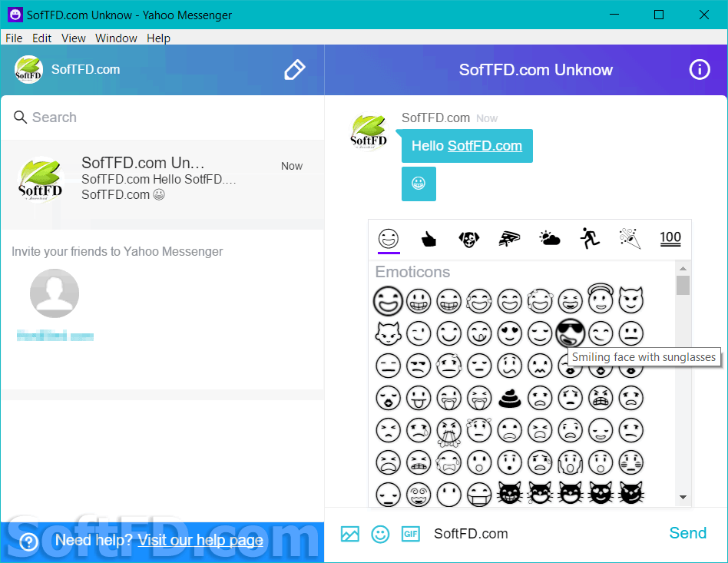Click the emoji panel scrollbar thumb
The height and width of the screenshot is (563, 728).
[x=683, y=285]
